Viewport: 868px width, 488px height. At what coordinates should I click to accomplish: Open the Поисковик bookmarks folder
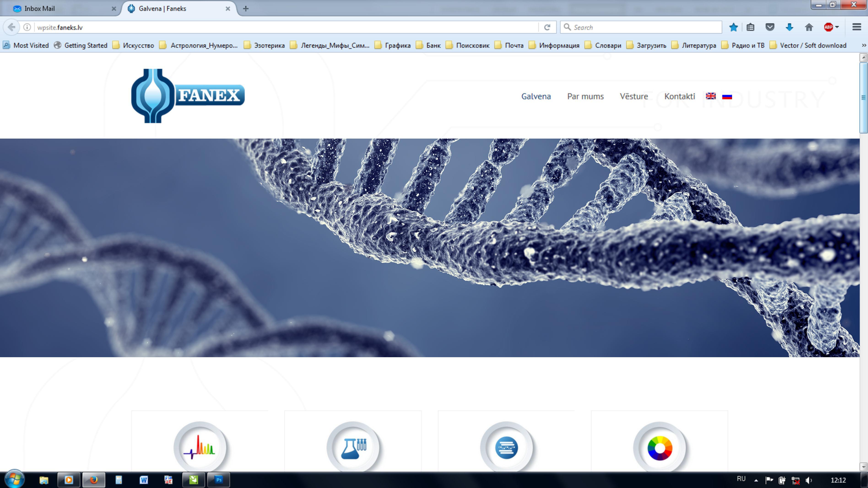(x=468, y=45)
